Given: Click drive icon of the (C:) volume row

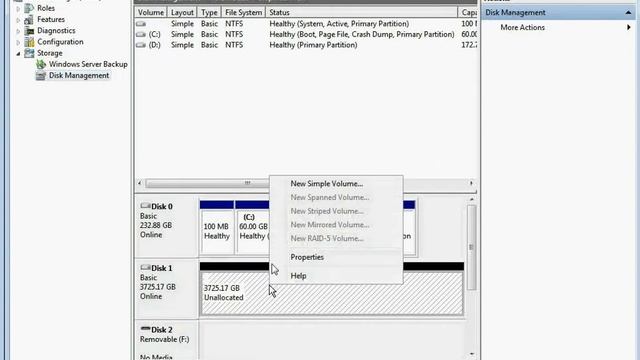Looking at the screenshot, I should coord(141,34).
